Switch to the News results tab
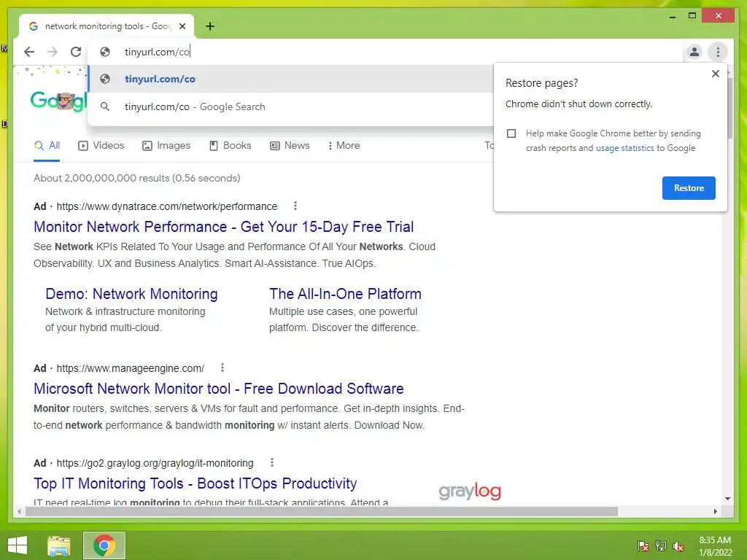The width and height of the screenshot is (747, 560). tap(290, 146)
